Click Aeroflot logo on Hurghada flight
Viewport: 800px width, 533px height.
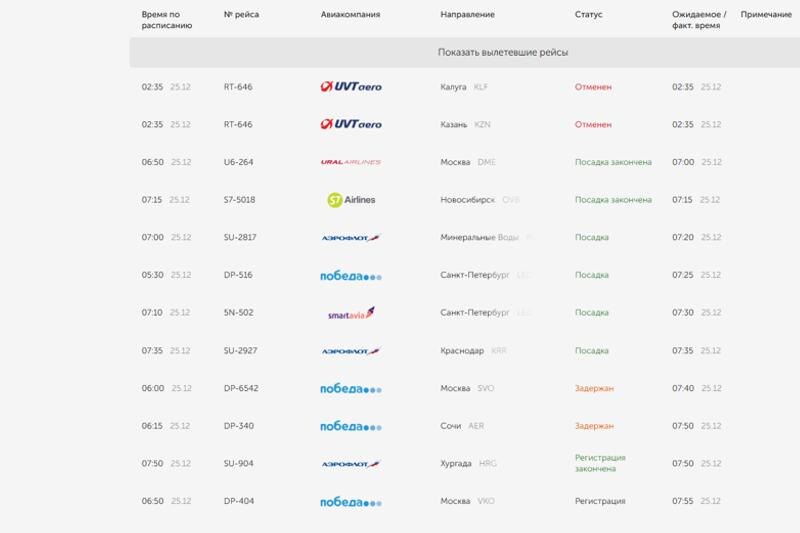[x=351, y=464]
